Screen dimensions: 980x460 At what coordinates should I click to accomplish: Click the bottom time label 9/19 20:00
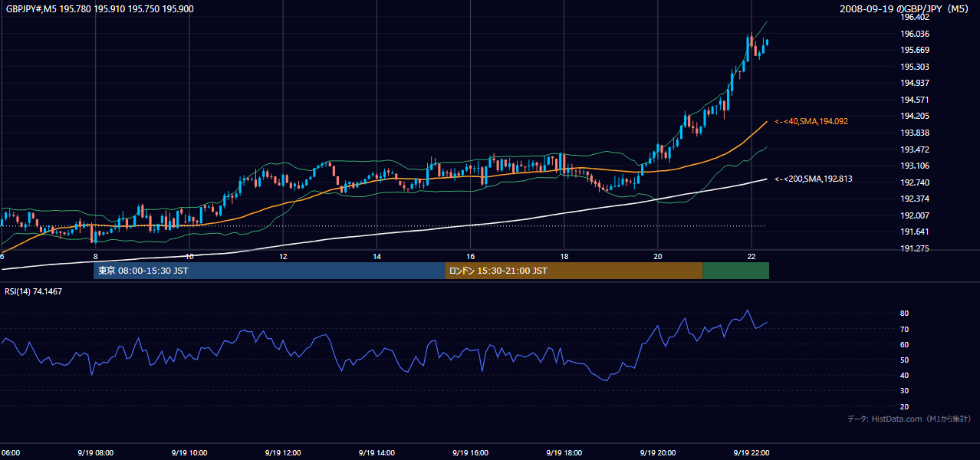(x=658, y=452)
